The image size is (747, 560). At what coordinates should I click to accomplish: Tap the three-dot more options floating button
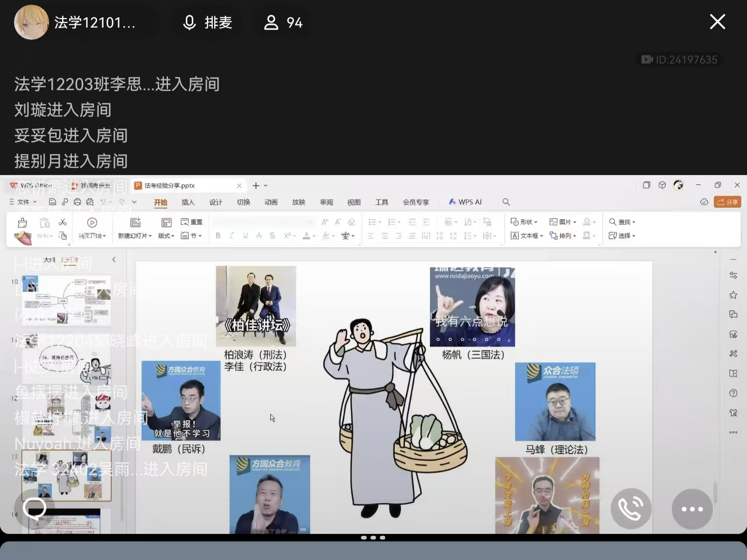tap(692, 509)
